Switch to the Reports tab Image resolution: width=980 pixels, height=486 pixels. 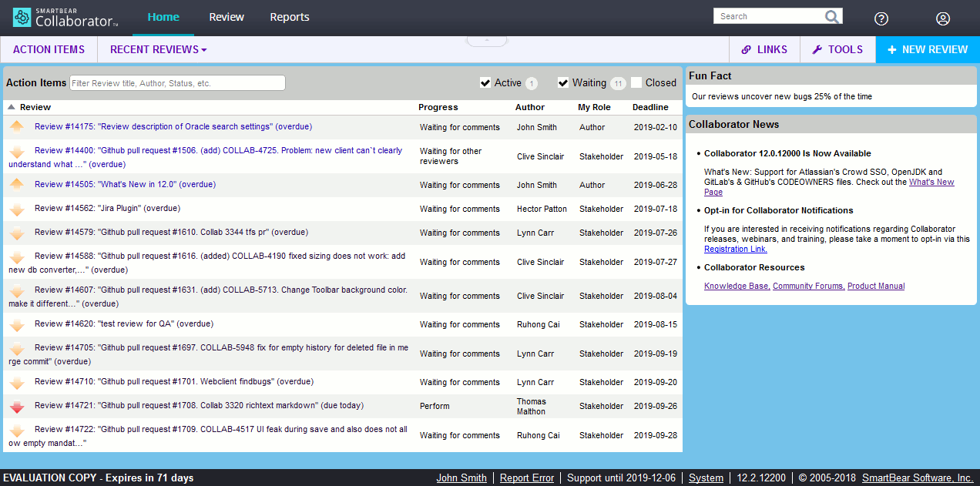pos(289,17)
